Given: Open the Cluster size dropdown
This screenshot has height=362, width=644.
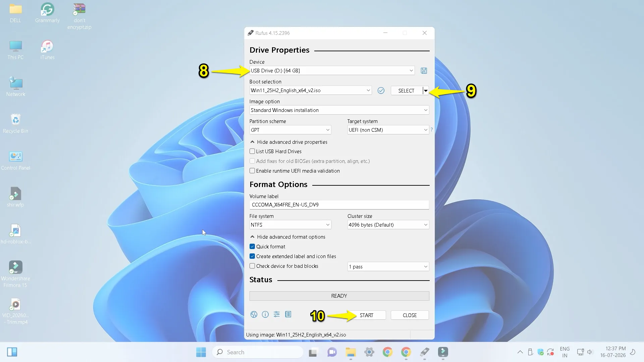Looking at the screenshot, I should [x=388, y=225].
